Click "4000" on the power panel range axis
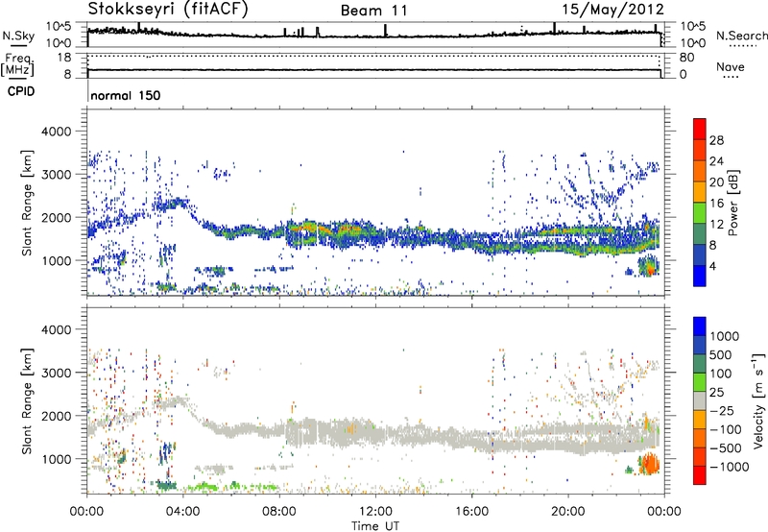 click(x=56, y=132)
